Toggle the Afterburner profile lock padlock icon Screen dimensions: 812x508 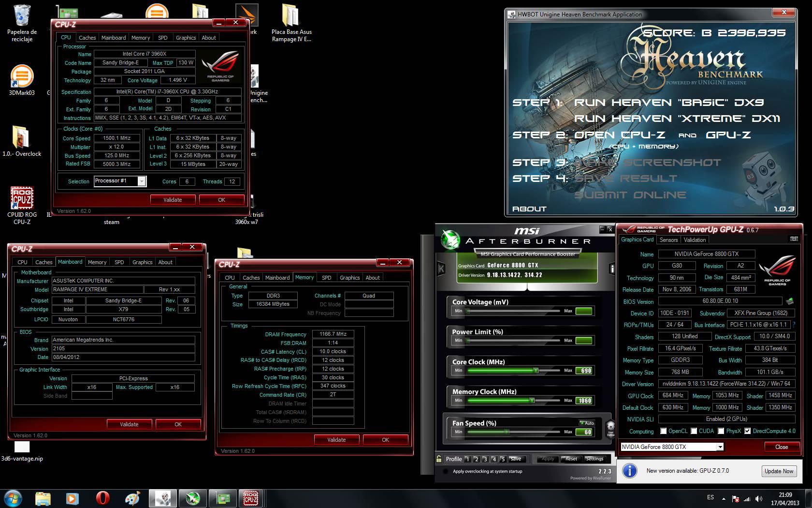click(439, 459)
